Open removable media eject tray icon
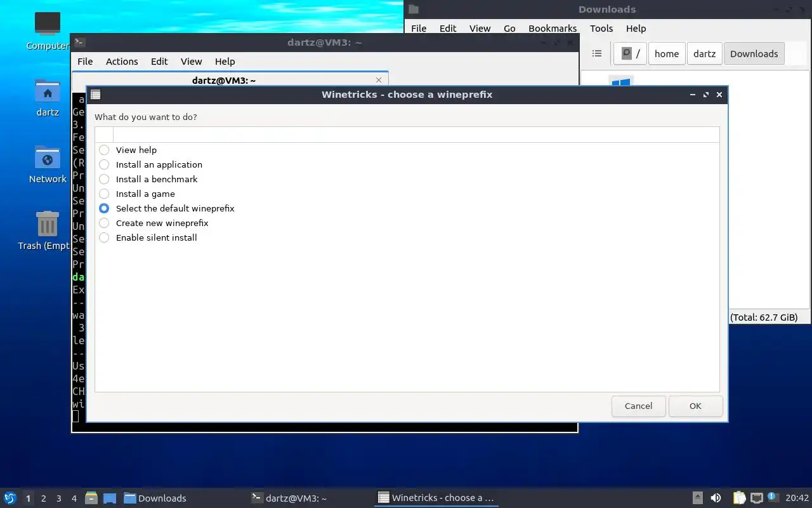Viewport: 812px width, 508px height. (698, 498)
